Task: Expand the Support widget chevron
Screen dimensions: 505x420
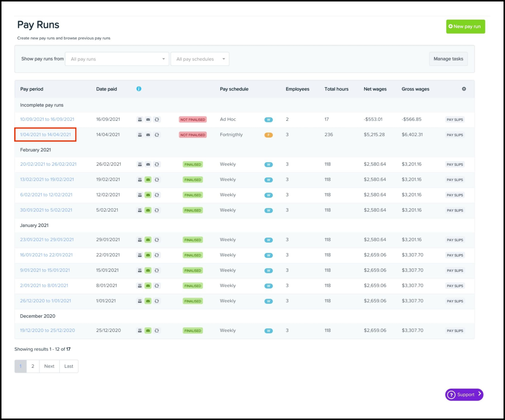Action: coord(480,394)
